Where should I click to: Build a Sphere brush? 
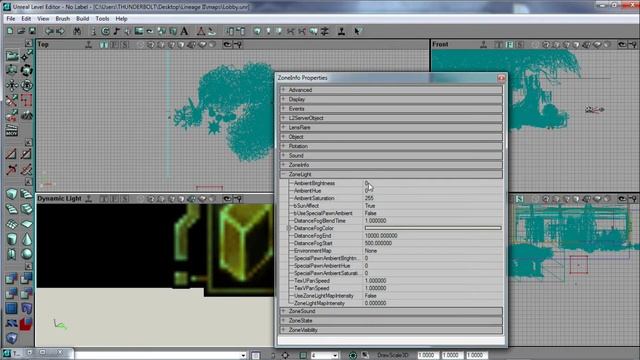[27, 253]
